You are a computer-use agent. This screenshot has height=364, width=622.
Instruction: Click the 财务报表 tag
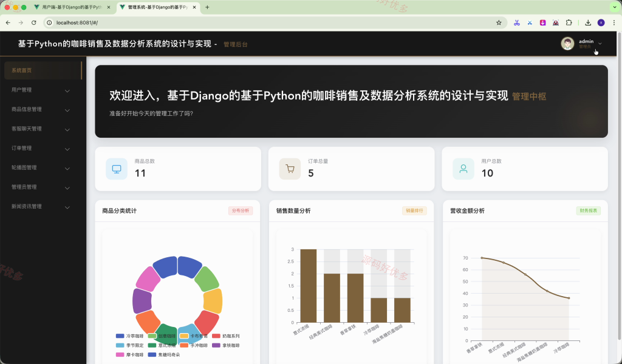point(588,211)
